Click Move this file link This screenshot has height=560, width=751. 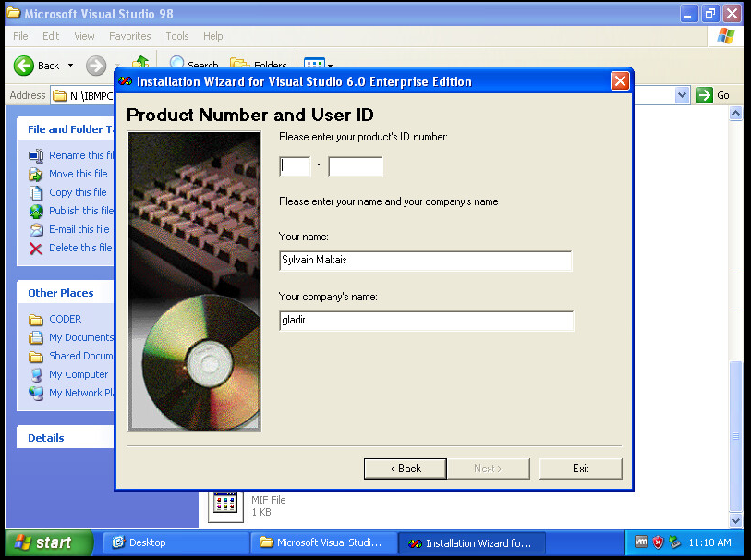coord(79,174)
